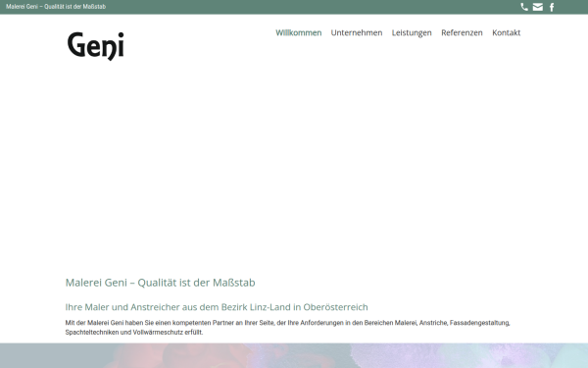Click the colorful banner image at bottom

pyautogui.click(x=294, y=355)
